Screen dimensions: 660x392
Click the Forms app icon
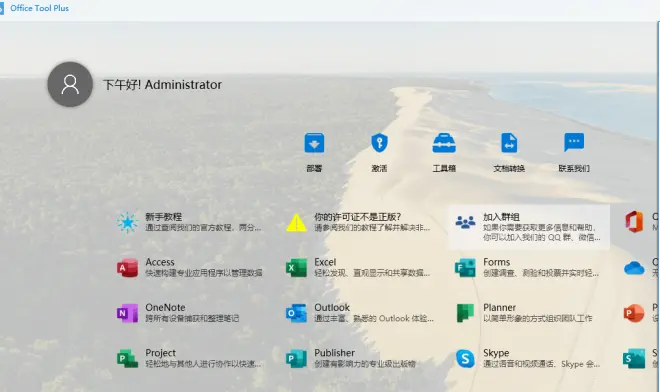point(465,268)
